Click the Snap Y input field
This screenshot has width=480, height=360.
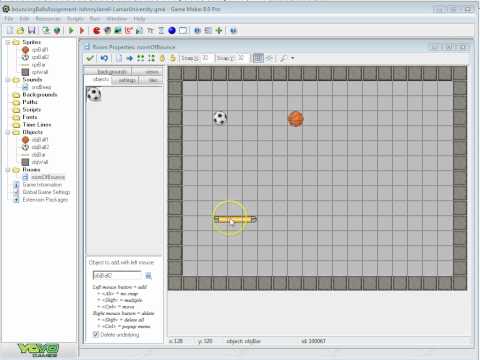pos(242,58)
